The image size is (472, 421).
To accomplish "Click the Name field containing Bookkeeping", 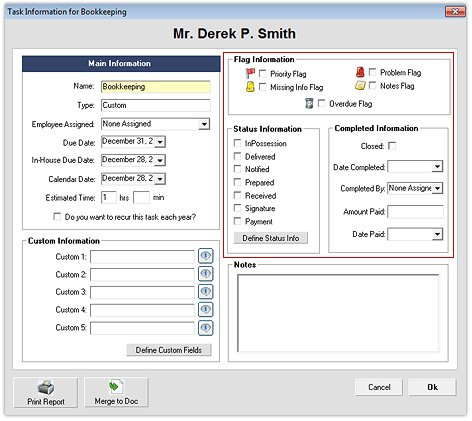I will 156,87.
